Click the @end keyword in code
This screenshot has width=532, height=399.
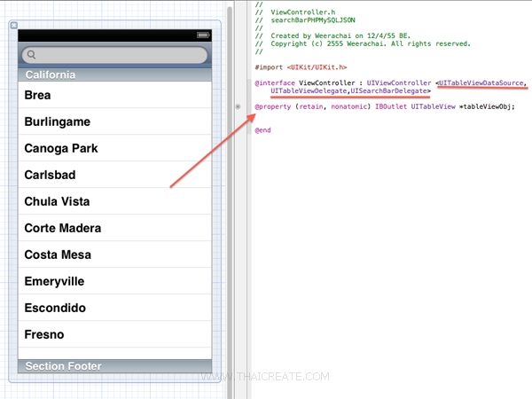[x=263, y=130]
